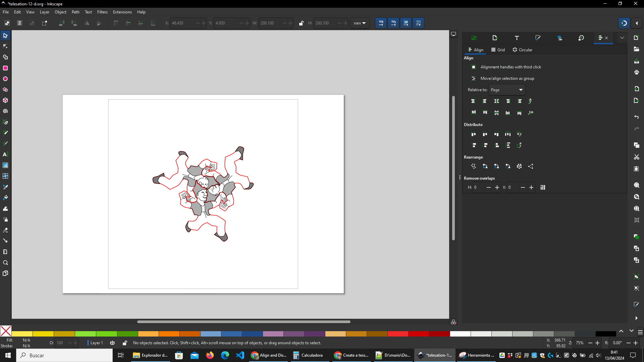This screenshot has height=362, width=644.
Task: Click the Align left edges icon
Action: (485, 101)
